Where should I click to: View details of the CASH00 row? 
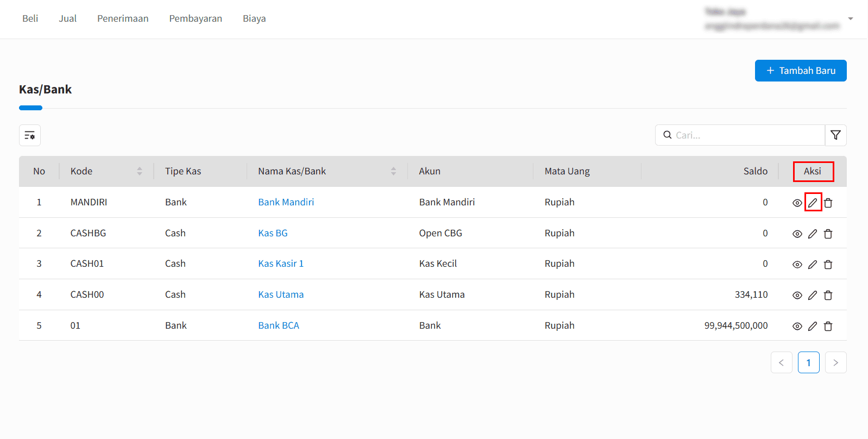[x=797, y=296]
